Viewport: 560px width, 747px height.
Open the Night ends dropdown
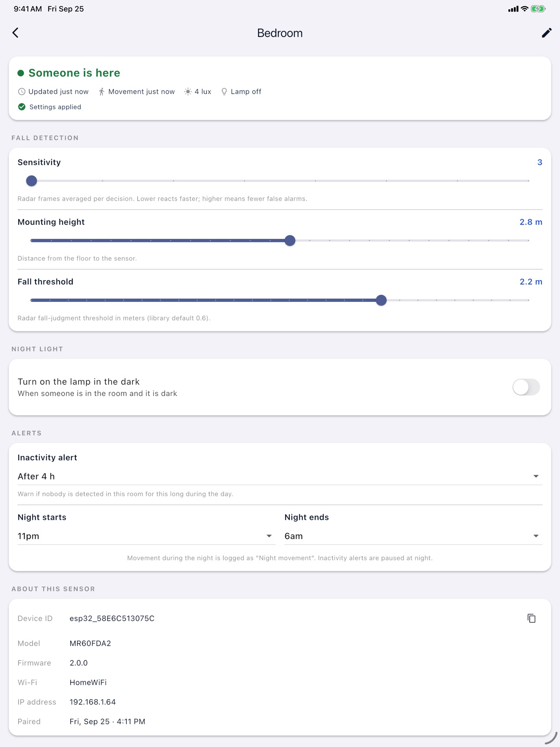[x=413, y=536]
